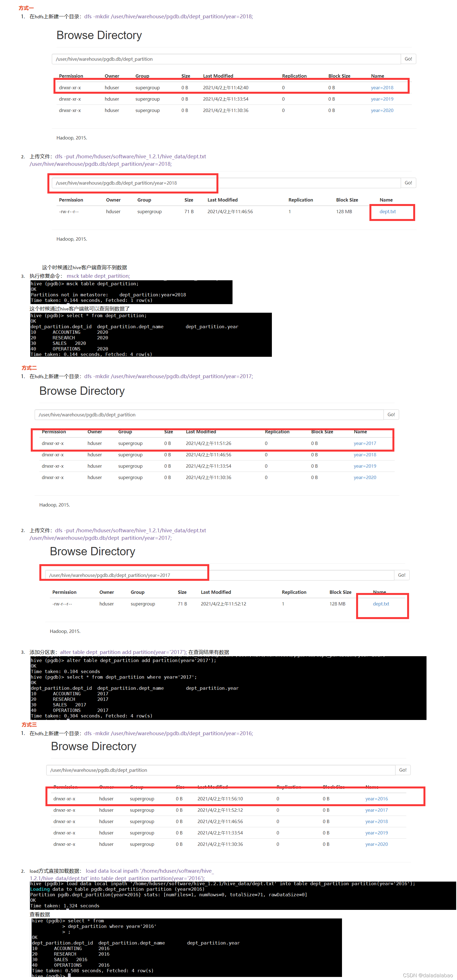This screenshot has width=457, height=980.
Task: Open dept.txt modified 11:46:56
Action: pyautogui.click(x=387, y=212)
